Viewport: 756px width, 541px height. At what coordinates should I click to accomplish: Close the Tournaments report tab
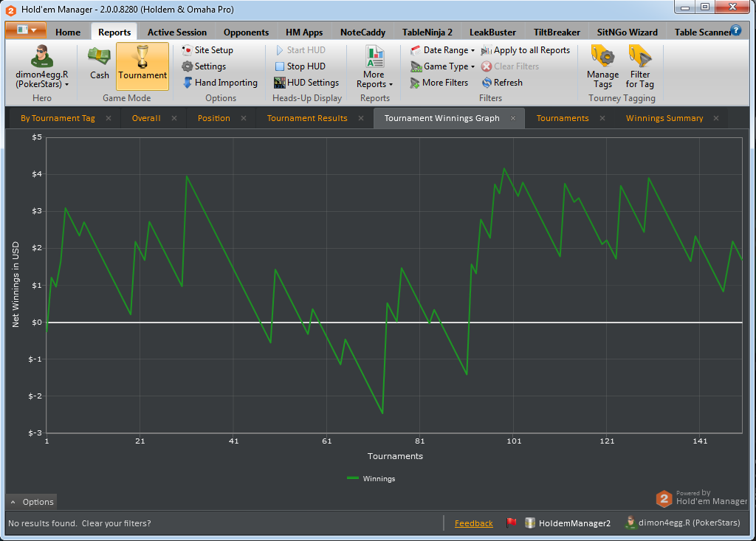pyautogui.click(x=602, y=118)
